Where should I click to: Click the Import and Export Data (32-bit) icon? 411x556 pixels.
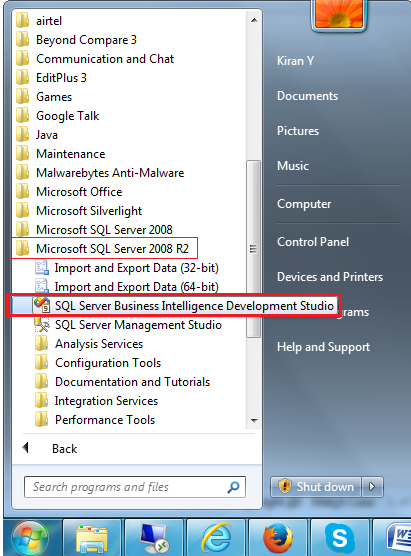(42, 268)
